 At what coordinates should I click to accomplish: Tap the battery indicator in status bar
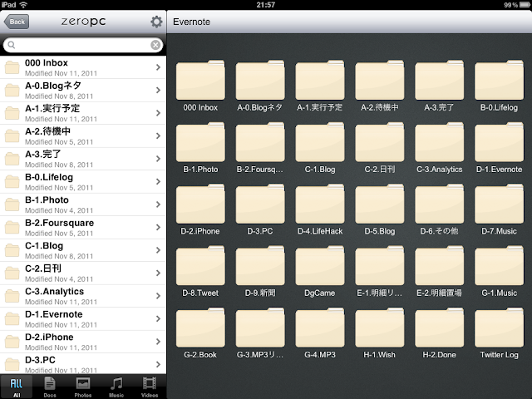click(525, 5)
